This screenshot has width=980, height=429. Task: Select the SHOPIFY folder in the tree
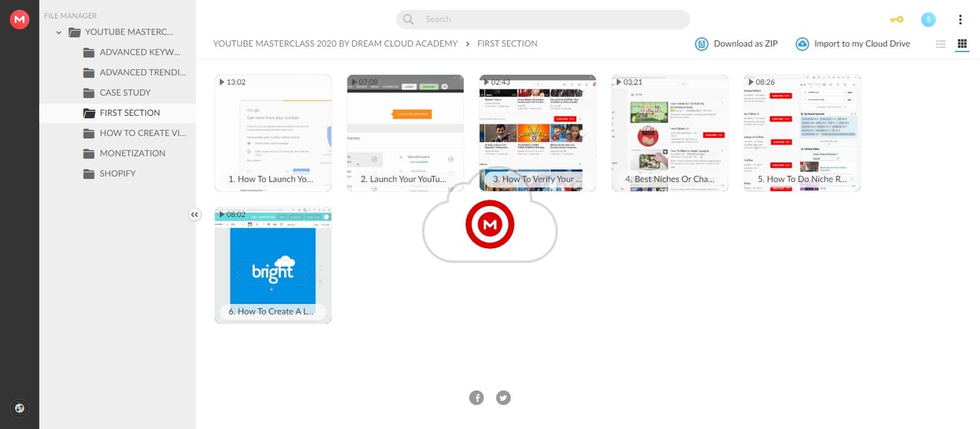coord(118,173)
